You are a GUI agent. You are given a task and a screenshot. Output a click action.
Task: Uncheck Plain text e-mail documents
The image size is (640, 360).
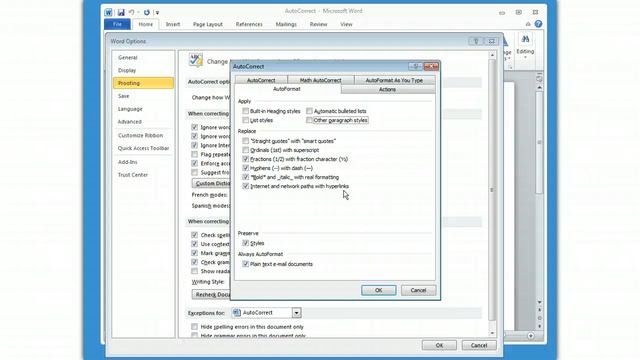245,264
